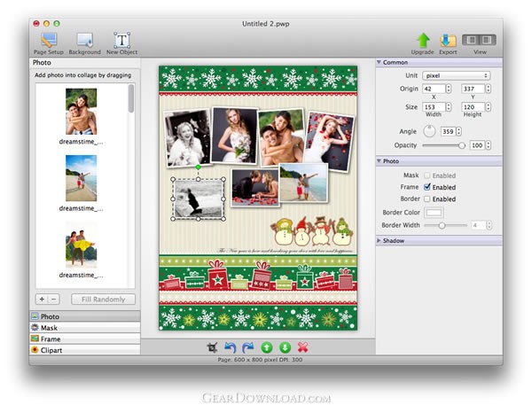The height and width of the screenshot is (405, 532).
Task: Select the woman on rose petals photo
Action: (x=329, y=142)
